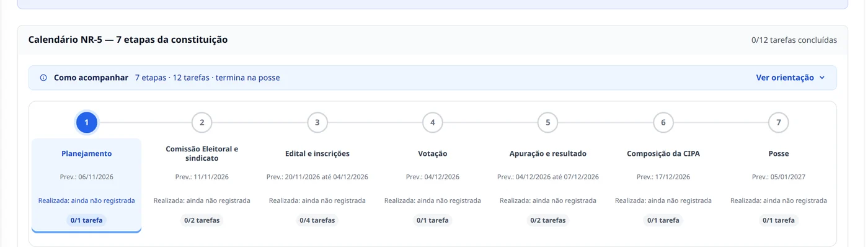This screenshot has height=247, width=868.
Task: Click the 0/12 tarefas concluídas counter
Action: 794,40
